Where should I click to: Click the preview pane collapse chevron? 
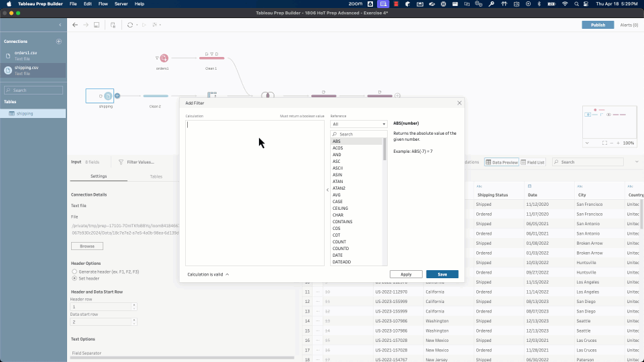(637, 162)
